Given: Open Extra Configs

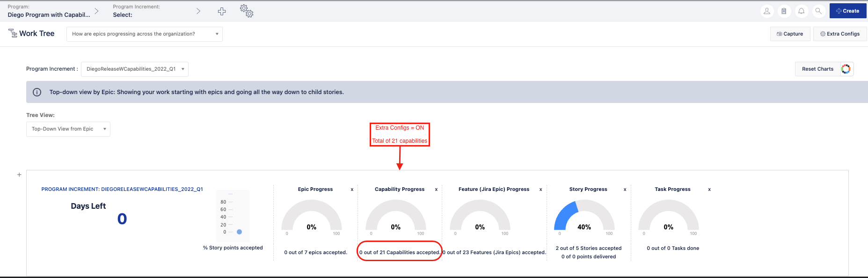Looking at the screenshot, I should click(840, 34).
